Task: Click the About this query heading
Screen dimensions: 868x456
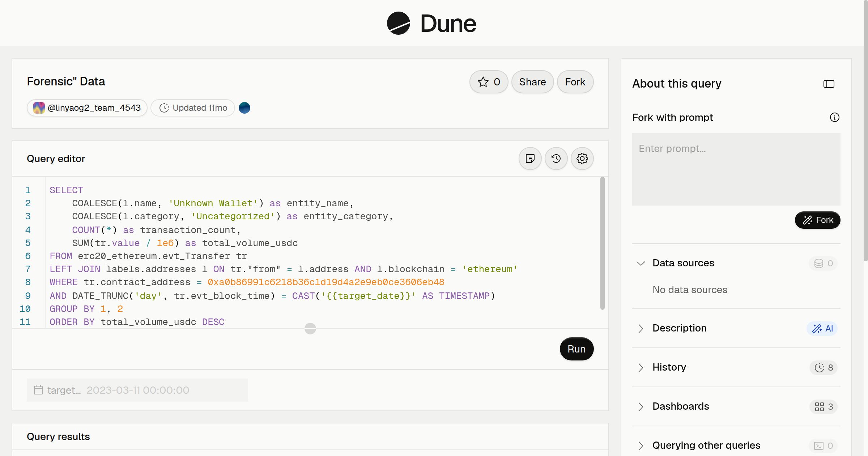Action: (x=677, y=84)
